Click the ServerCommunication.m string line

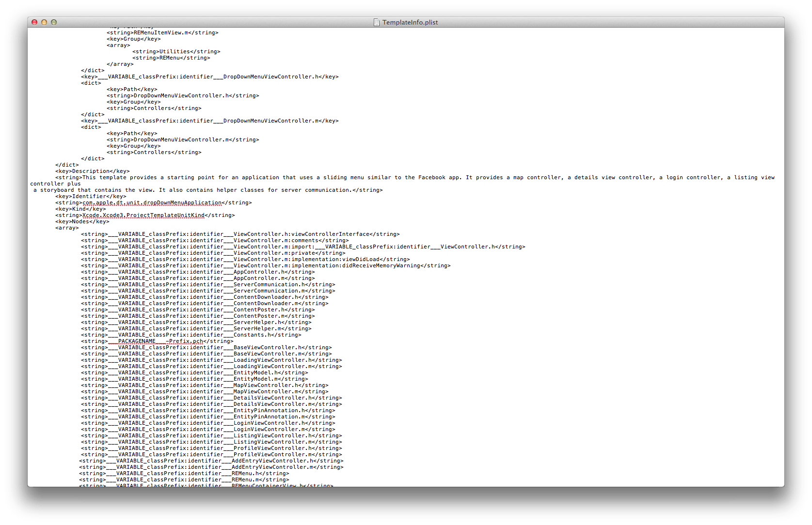pos(208,291)
